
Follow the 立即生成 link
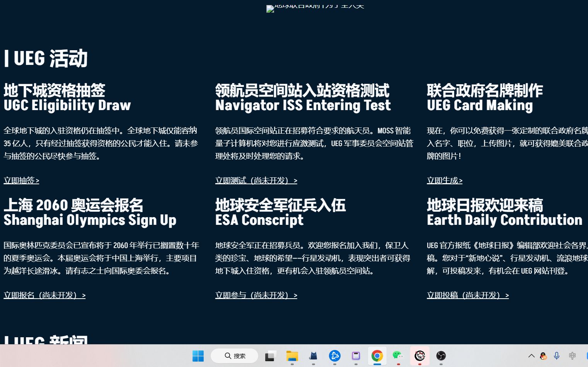(445, 180)
